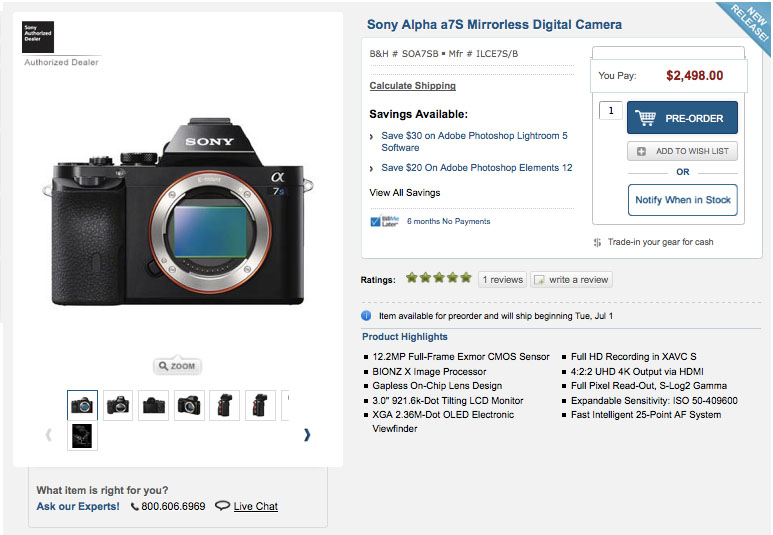Click Notify When in Stock button
The image size is (773, 535).
coord(682,200)
